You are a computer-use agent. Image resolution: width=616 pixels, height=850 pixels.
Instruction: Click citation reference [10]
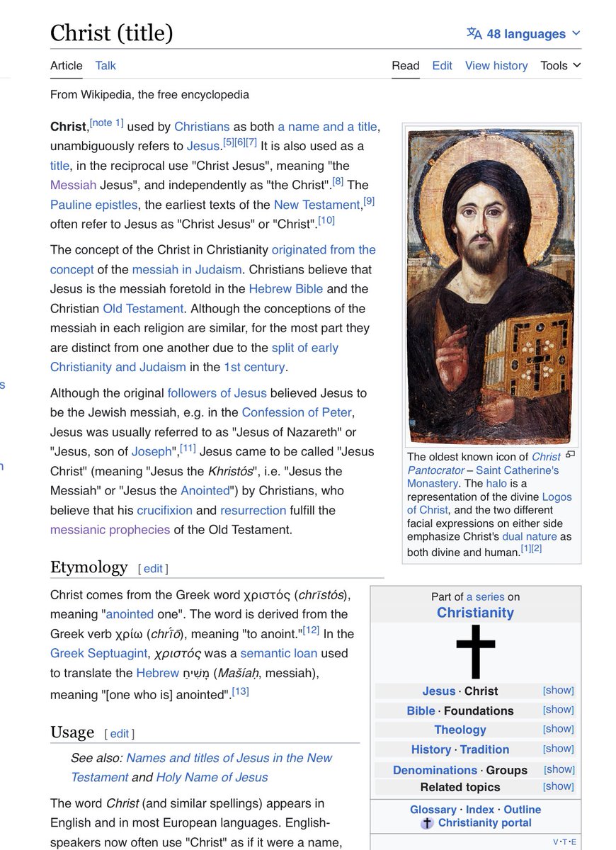coord(326,220)
